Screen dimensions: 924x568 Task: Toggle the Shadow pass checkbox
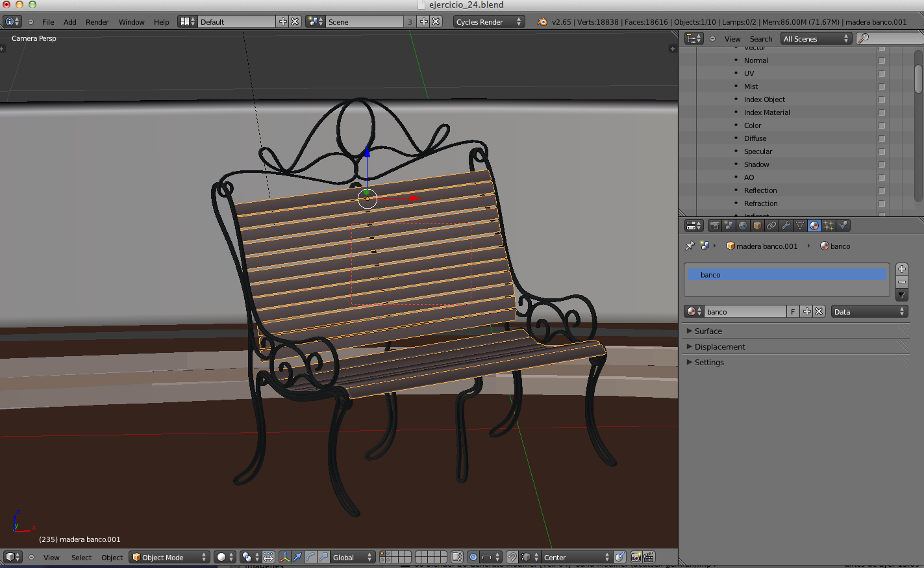point(882,164)
